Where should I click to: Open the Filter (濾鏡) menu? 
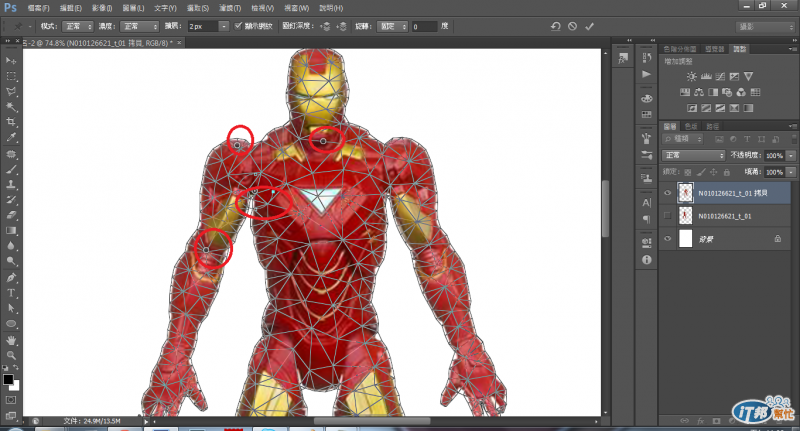click(232, 7)
